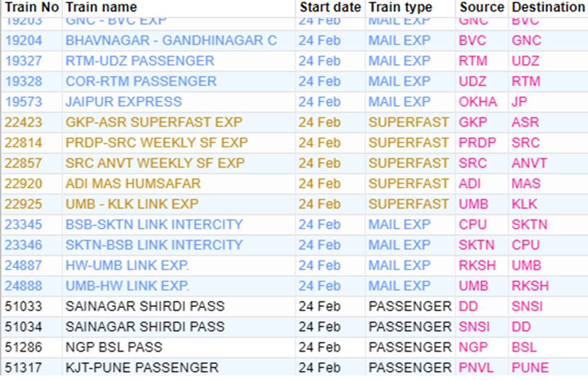
Task: Click the Train No column header
Action: click(x=32, y=8)
